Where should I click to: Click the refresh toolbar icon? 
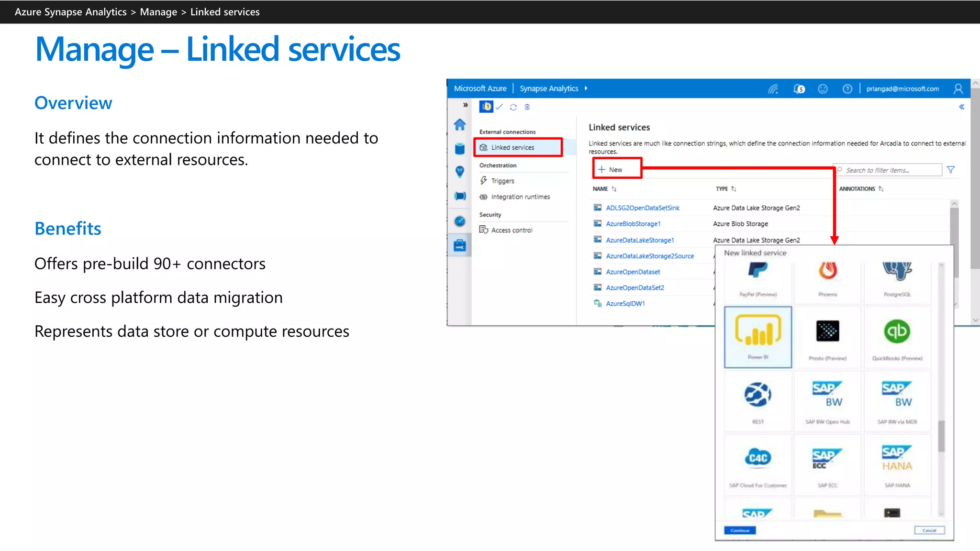(513, 107)
